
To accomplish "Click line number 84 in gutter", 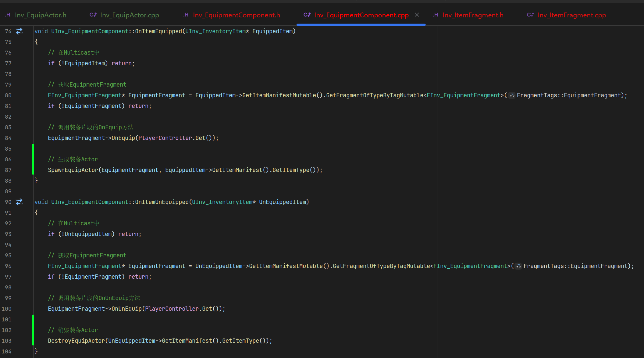I will (8, 138).
